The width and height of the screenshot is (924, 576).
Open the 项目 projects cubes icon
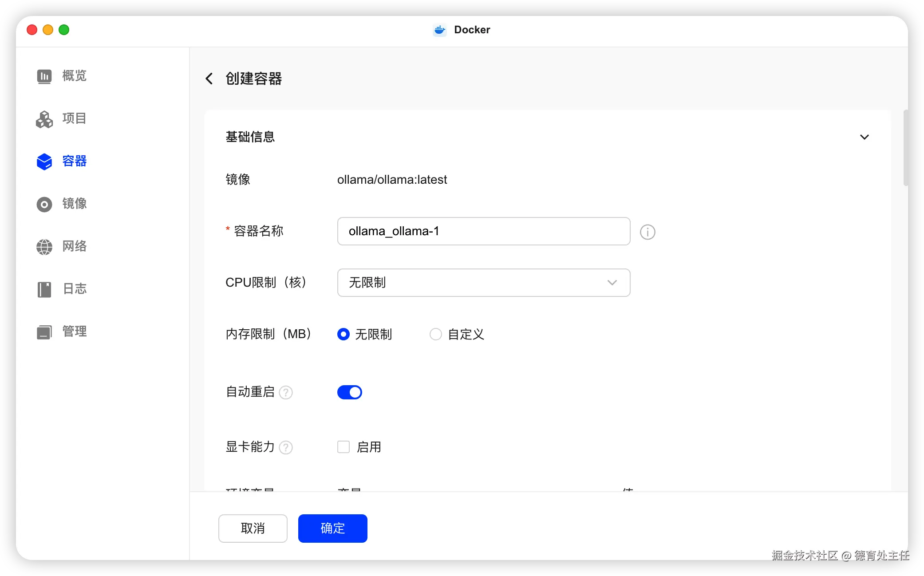pyautogui.click(x=44, y=119)
